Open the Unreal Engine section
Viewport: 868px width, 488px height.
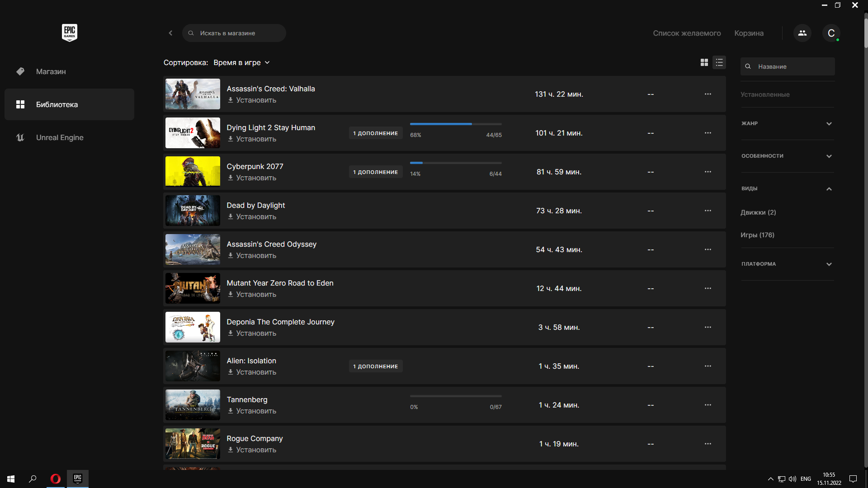tap(69, 137)
